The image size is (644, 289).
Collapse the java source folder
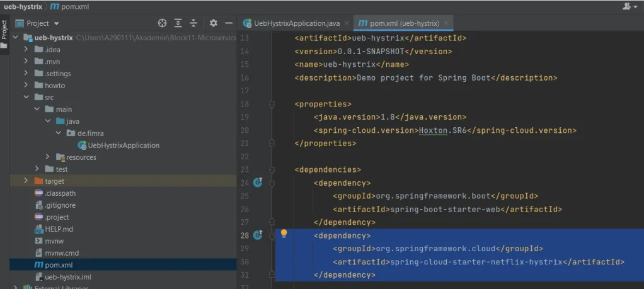click(48, 121)
